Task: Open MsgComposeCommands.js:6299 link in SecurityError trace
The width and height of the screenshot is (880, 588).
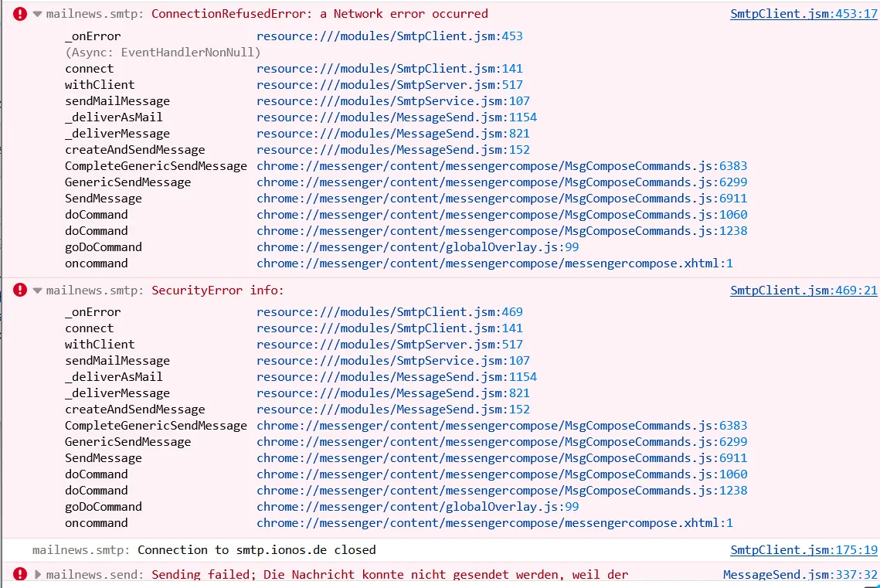Action: [501, 442]
